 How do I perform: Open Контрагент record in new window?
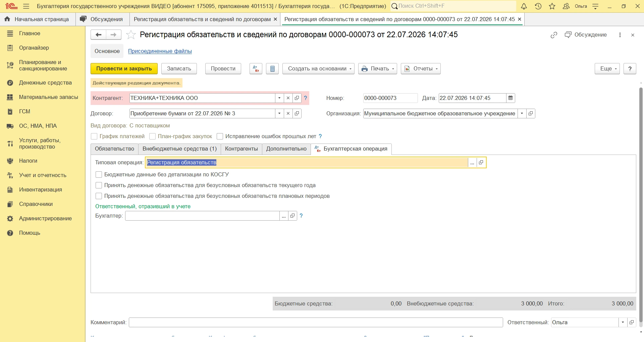click(297, 98)
